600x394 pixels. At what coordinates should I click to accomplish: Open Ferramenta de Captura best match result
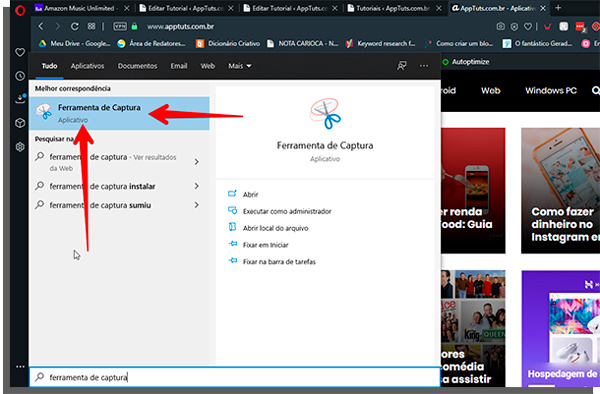coord(119,113)
